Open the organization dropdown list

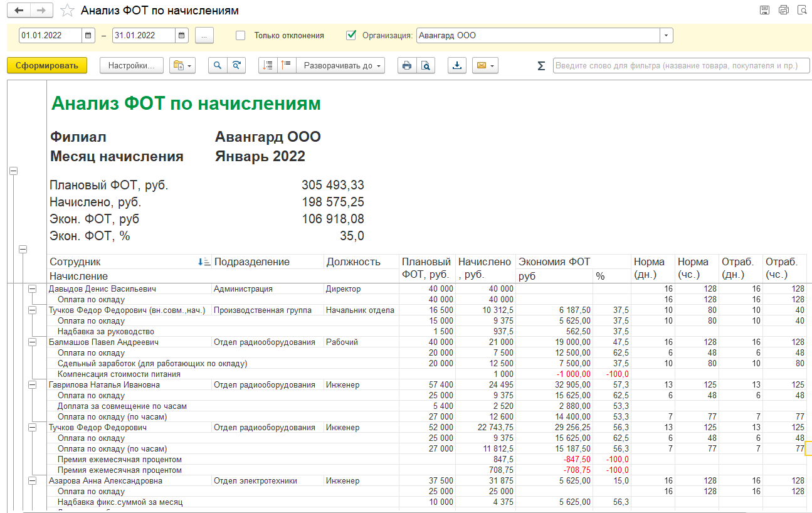pyautogui.click(x=666, y=36)
